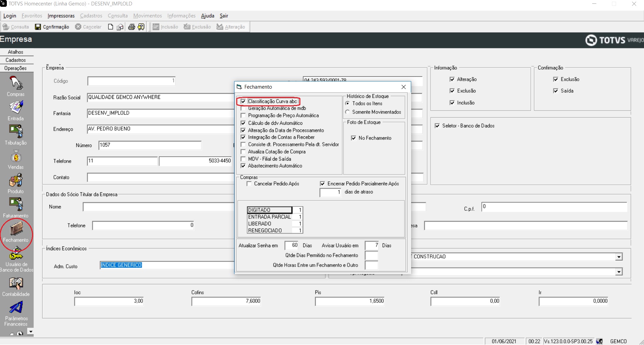Open the Vendas sidebar icon
Image resolution: width=644 pixels, height=345 pixels.
[16, 160]
